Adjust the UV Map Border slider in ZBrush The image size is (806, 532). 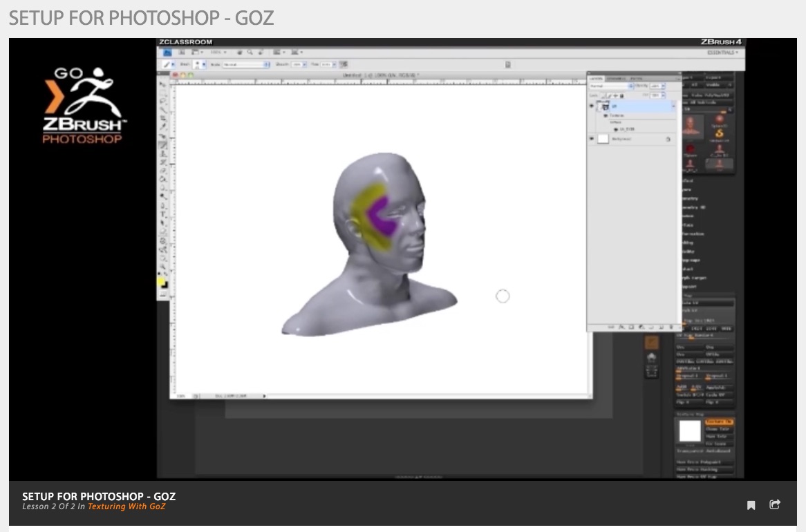(x=705, y=336)
